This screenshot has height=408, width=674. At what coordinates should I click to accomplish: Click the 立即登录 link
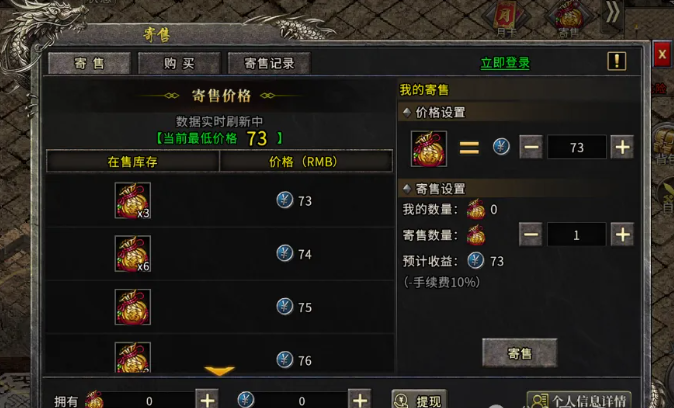[x=505, y=63]
